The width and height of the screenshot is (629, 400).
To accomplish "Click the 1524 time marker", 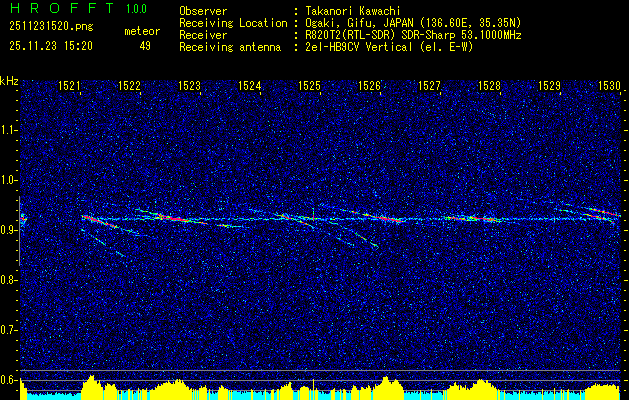I will pyautogui.click(x=250, y=85).
